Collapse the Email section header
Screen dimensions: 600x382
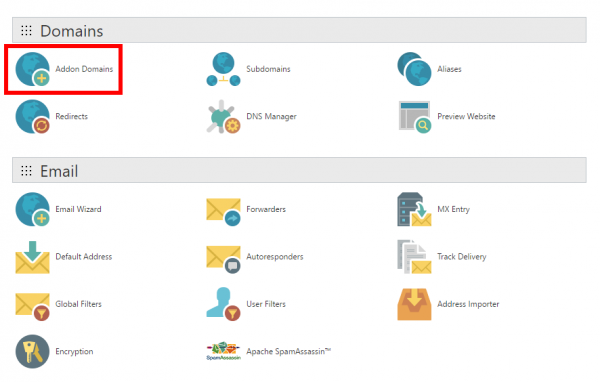(x=299, y=170)
